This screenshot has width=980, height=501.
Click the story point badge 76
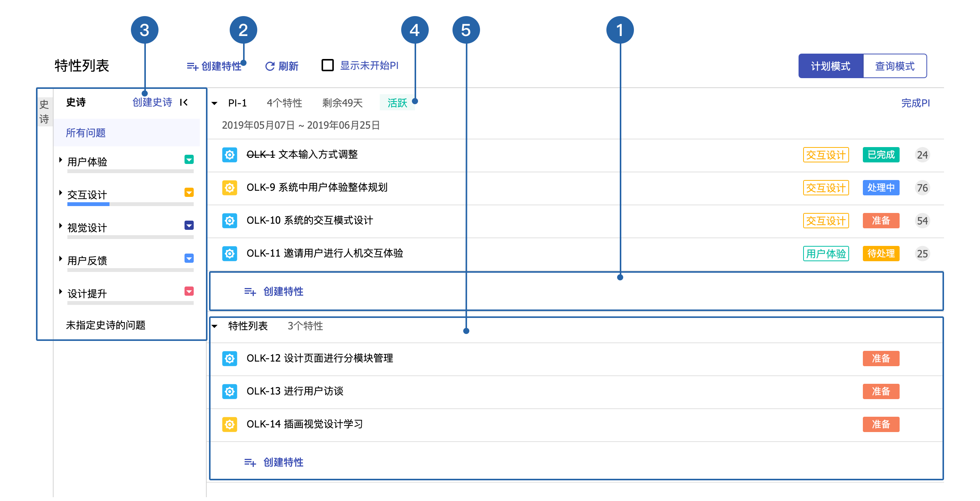pyautogui.click(x=922, y=188)
